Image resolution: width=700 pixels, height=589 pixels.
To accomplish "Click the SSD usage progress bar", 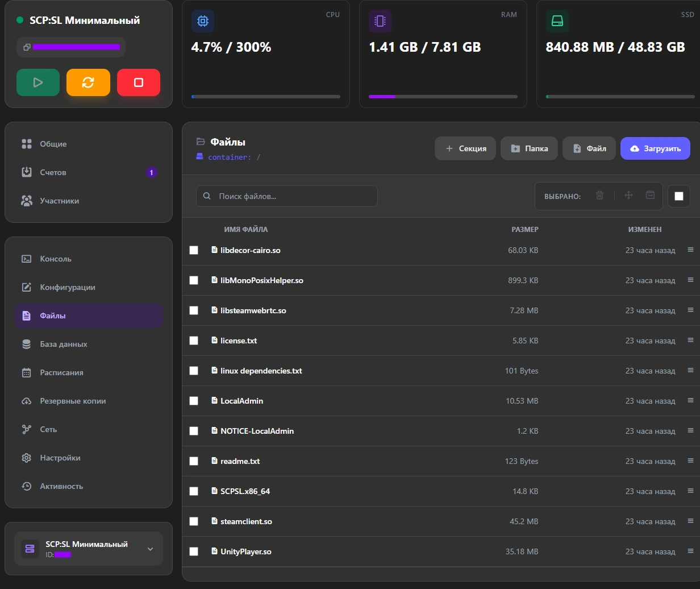I will click(620, 97).
